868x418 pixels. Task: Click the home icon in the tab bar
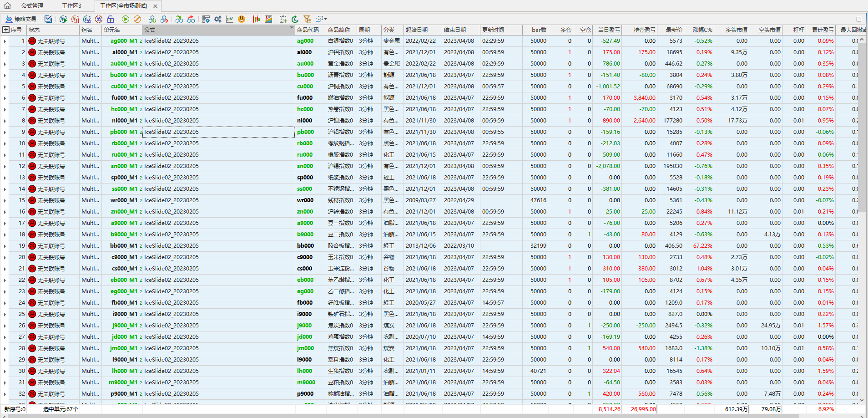point(7,6)
